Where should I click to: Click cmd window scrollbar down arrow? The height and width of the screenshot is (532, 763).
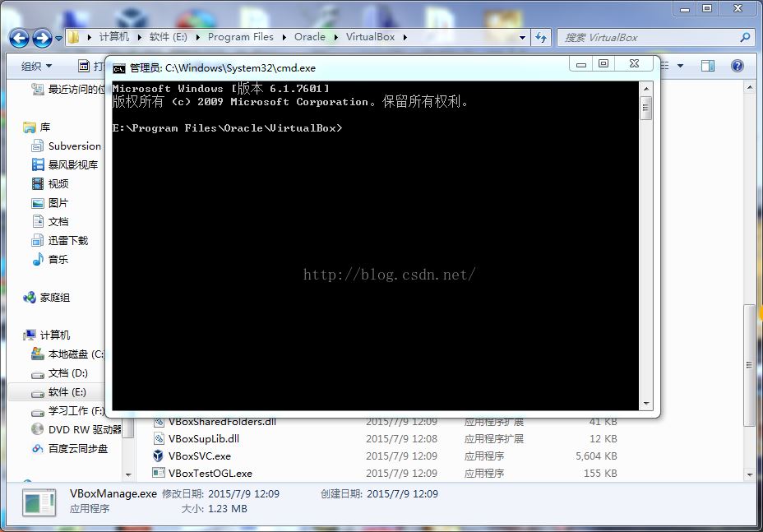point(645,404)
